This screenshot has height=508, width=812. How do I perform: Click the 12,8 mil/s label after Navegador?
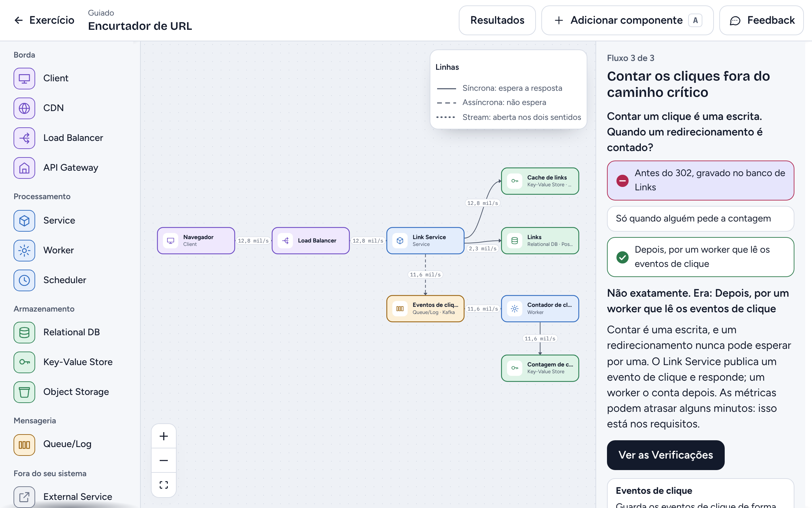pyautogui.click(x=253, y=241)
